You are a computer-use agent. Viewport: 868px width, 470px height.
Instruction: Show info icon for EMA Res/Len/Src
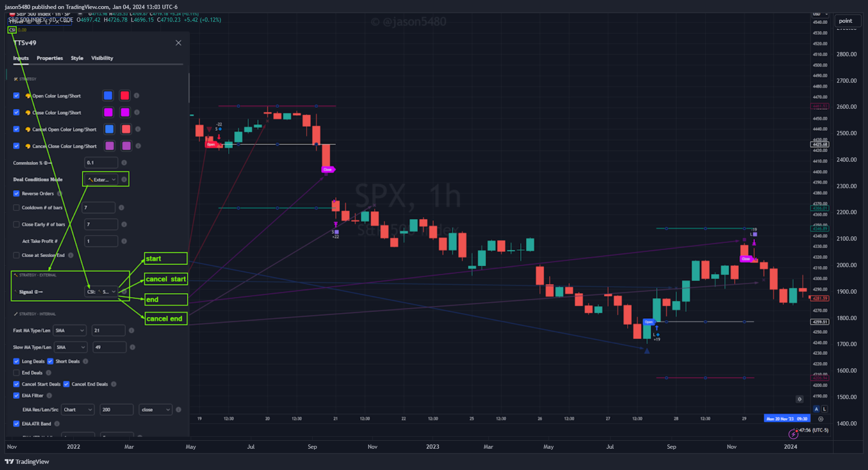tap(178, 409)
